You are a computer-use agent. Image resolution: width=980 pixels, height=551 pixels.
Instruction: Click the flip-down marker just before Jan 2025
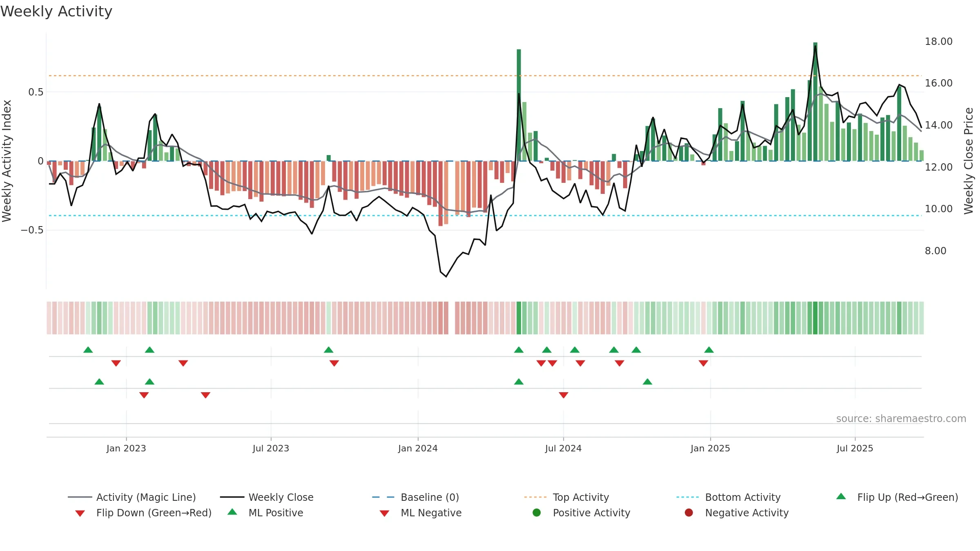(703, 363)
